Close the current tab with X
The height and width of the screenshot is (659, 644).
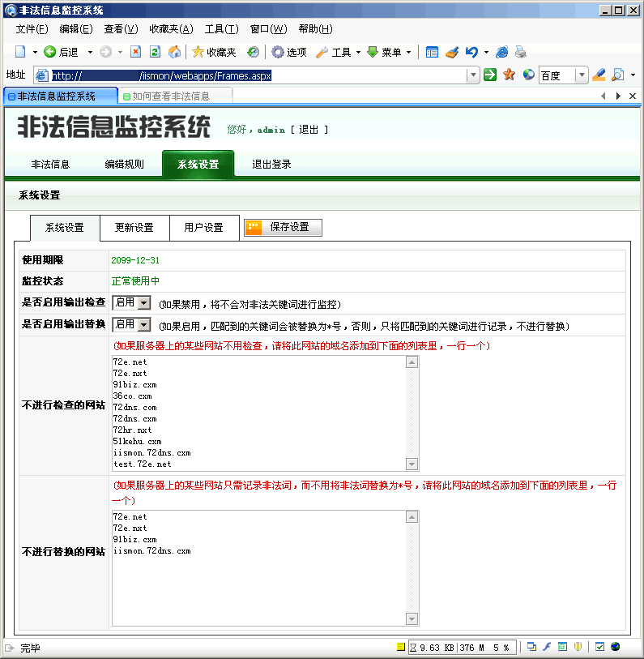632,96
